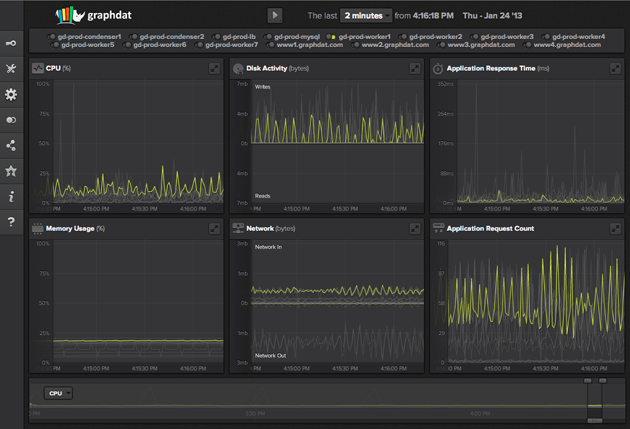The width and height of the screenshot is (630, 429).
Task: Toggle the double-circle switch icon in sidebar
Action: 11,120
